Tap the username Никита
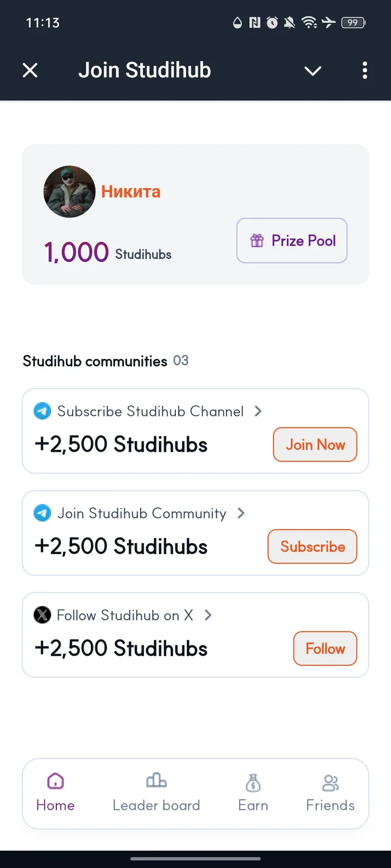The image size is (391, 868). click(x=131, y=192)
